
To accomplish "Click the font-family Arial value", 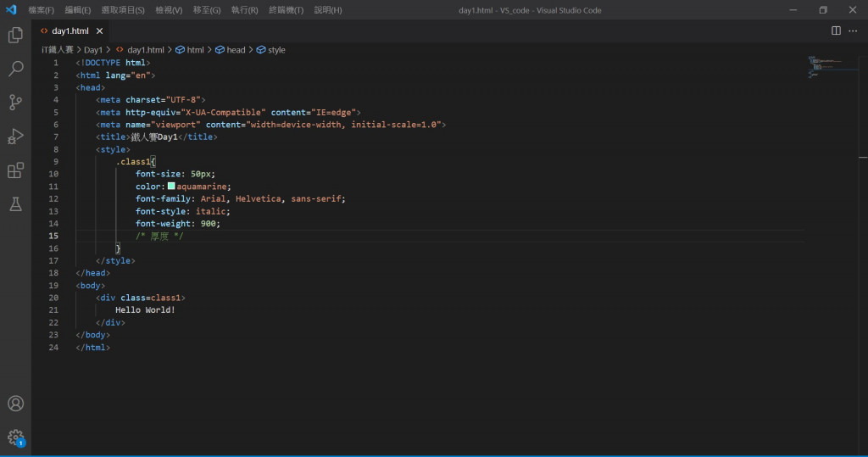I will (213, 199).
